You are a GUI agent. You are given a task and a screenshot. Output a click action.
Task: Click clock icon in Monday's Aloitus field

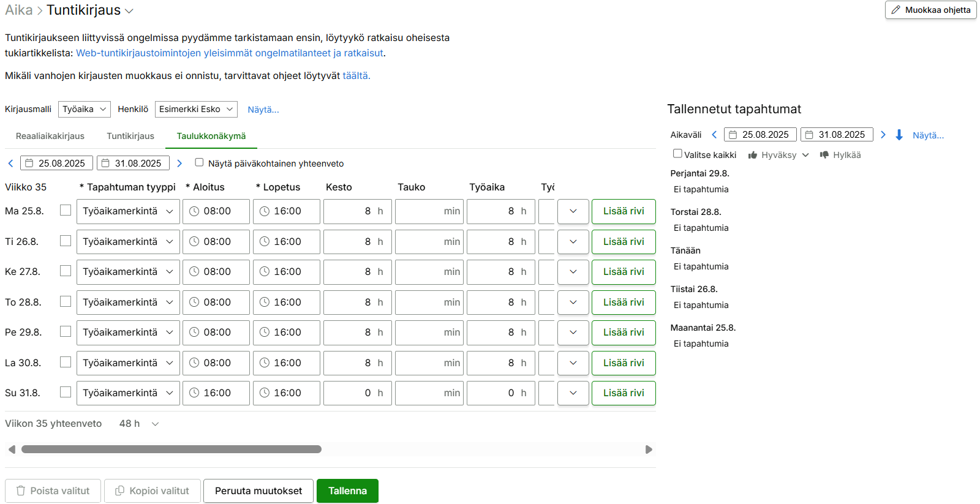click(194, 211)
